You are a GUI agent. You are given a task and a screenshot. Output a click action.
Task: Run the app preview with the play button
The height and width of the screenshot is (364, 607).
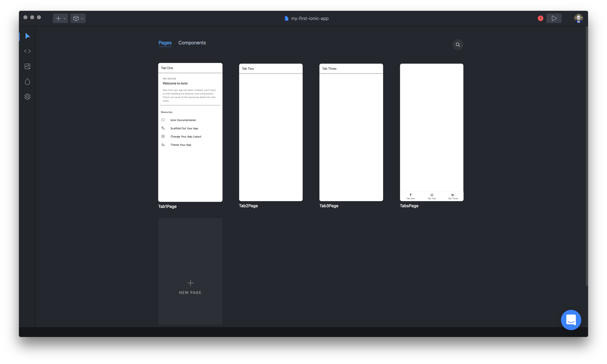click(554, 18)
